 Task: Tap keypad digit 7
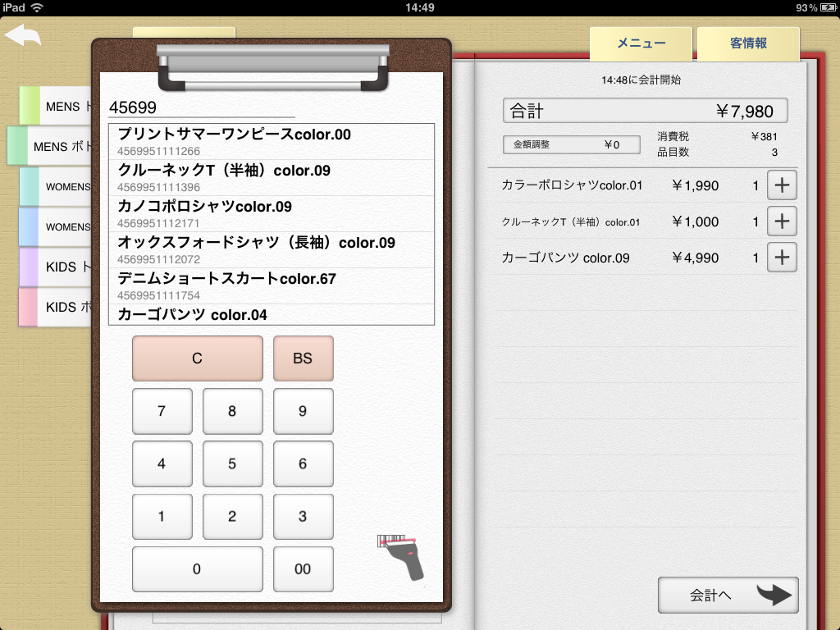162,411
